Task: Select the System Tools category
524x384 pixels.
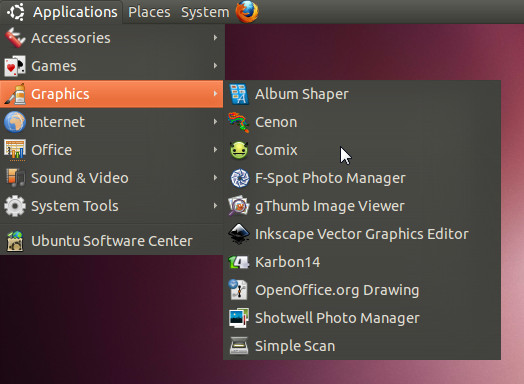Action: point(112,206)
